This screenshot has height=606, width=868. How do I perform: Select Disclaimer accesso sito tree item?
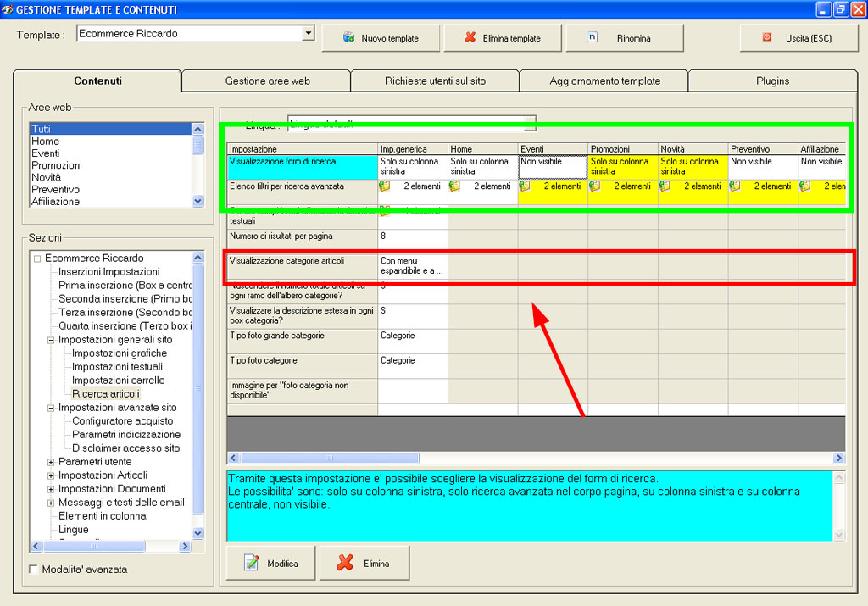[x=125, y=448]
